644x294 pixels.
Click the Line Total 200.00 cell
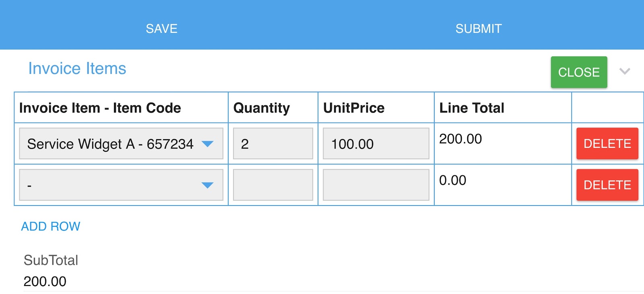pos(460,139)
